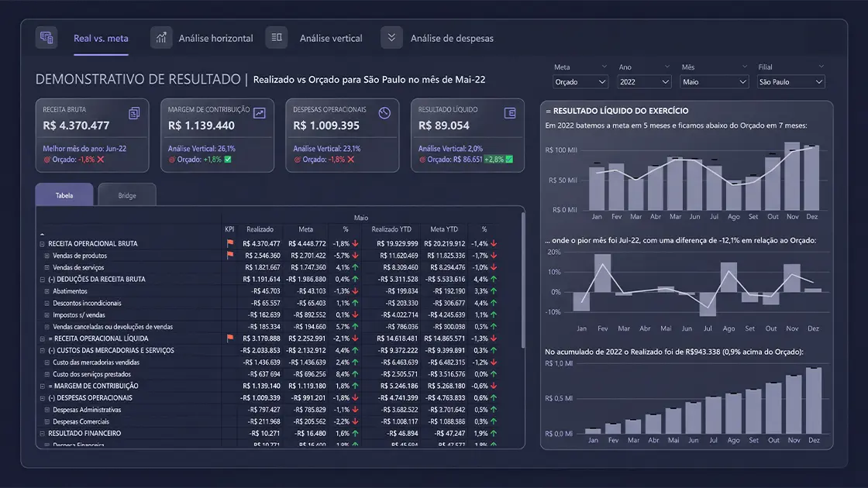Screen dimensions: 868x488
Task: Click the Análise vertical columns icon
Action: coord(276,38)
